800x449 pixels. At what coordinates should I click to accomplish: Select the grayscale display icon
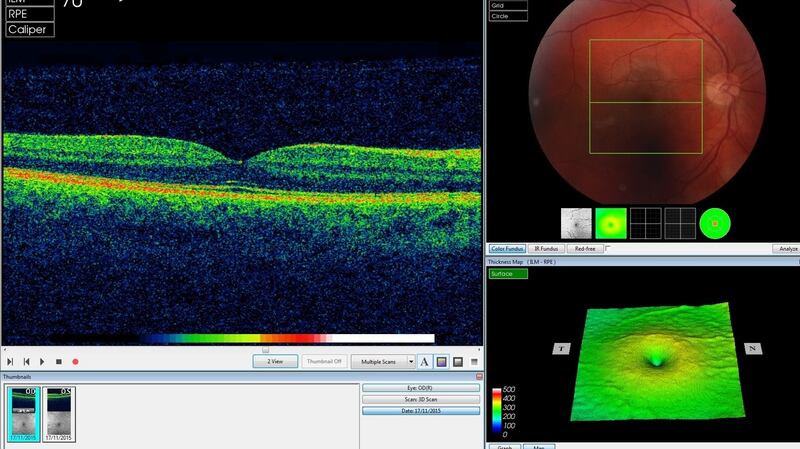(458, 361)
